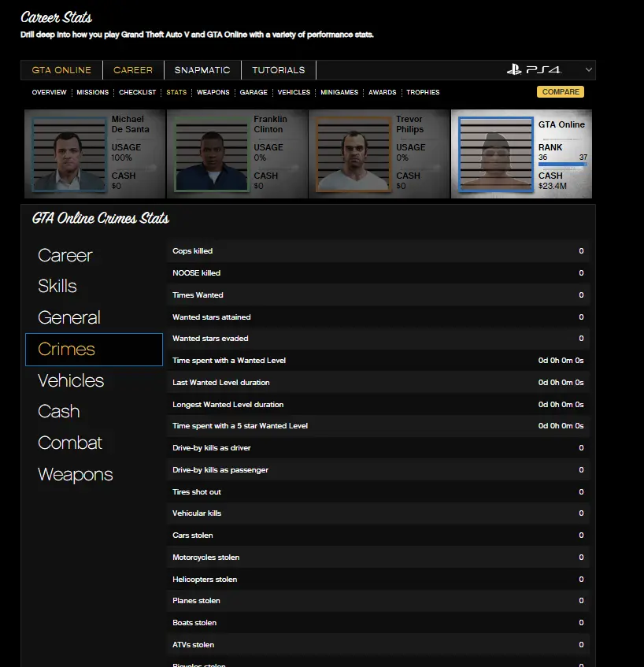Open the WEAPONS submenu link

tap(213, 92)
